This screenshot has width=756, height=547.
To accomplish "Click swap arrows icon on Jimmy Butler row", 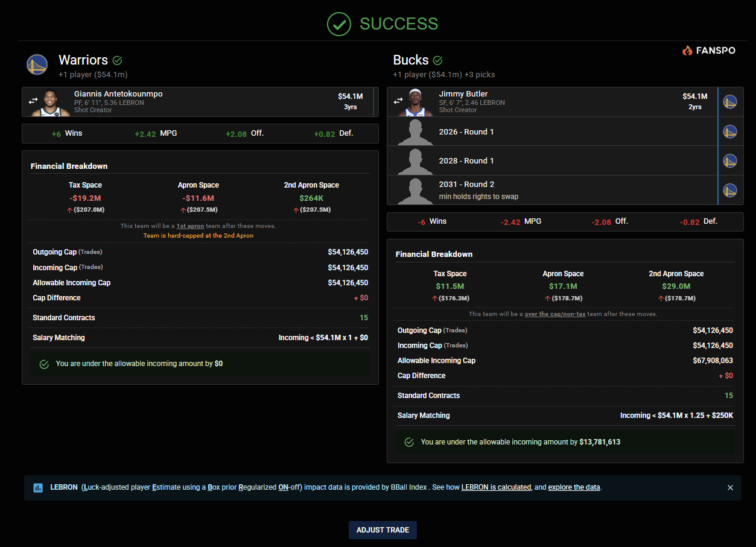I will click(x=398, y=101).
